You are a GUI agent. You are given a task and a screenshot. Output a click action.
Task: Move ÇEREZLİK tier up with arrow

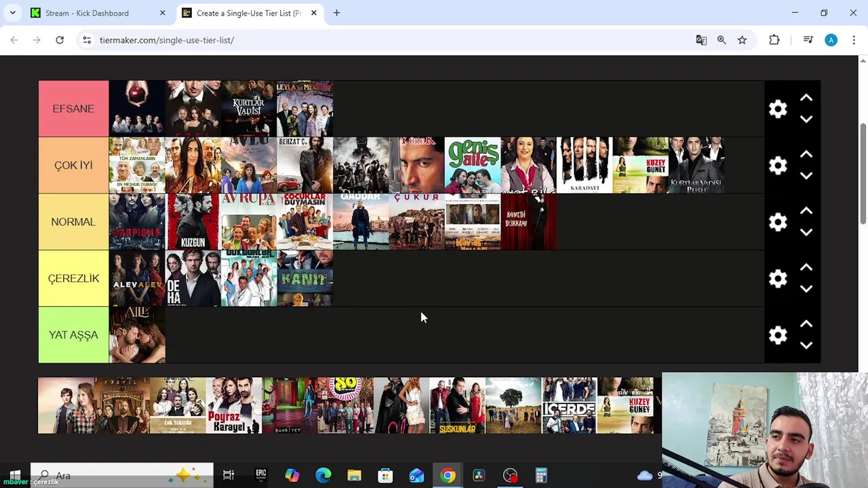point(806,268)
